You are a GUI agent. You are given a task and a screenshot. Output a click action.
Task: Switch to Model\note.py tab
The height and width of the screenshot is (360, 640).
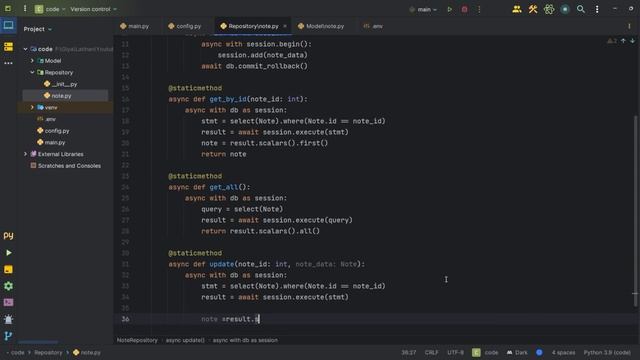click(x=321, y=26)
